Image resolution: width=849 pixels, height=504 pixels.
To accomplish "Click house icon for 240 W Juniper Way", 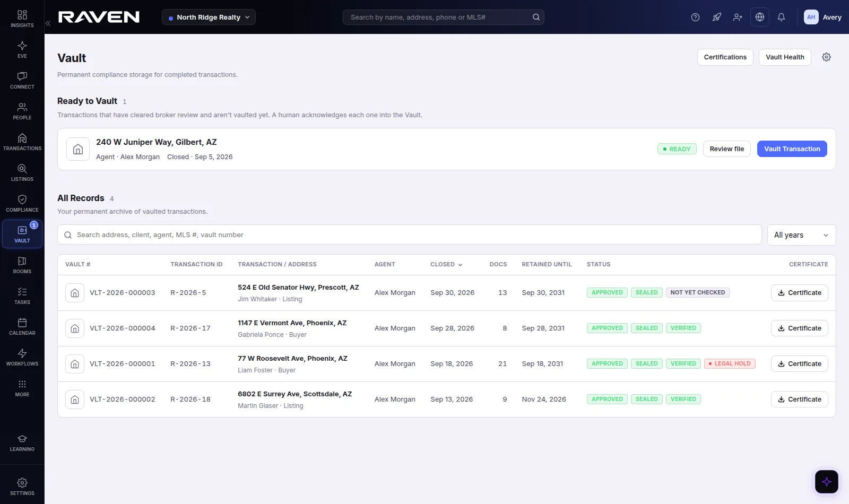I will pyautogui.click(x=78, y=149).
